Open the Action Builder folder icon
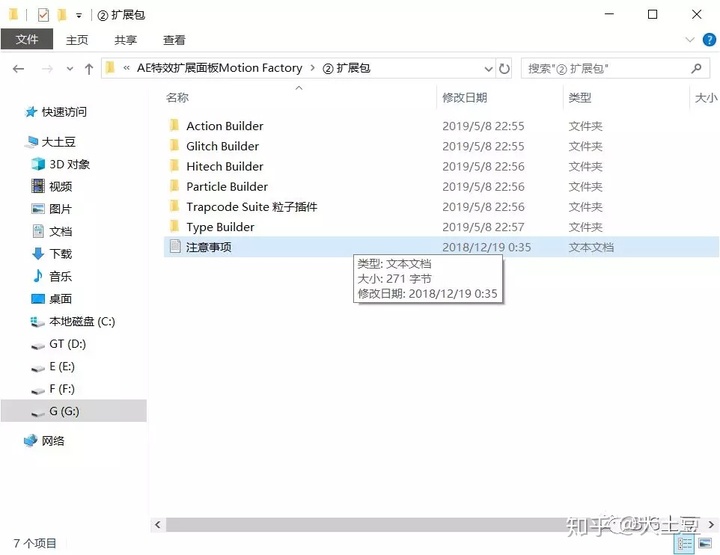The image size is (720, 555). point(174,125)
